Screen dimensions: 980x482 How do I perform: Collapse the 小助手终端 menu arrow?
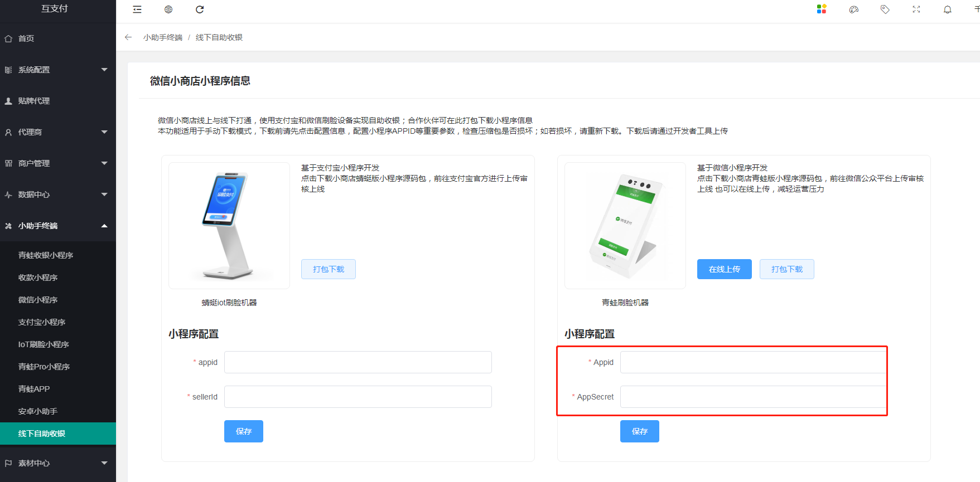tap(104, 226)
